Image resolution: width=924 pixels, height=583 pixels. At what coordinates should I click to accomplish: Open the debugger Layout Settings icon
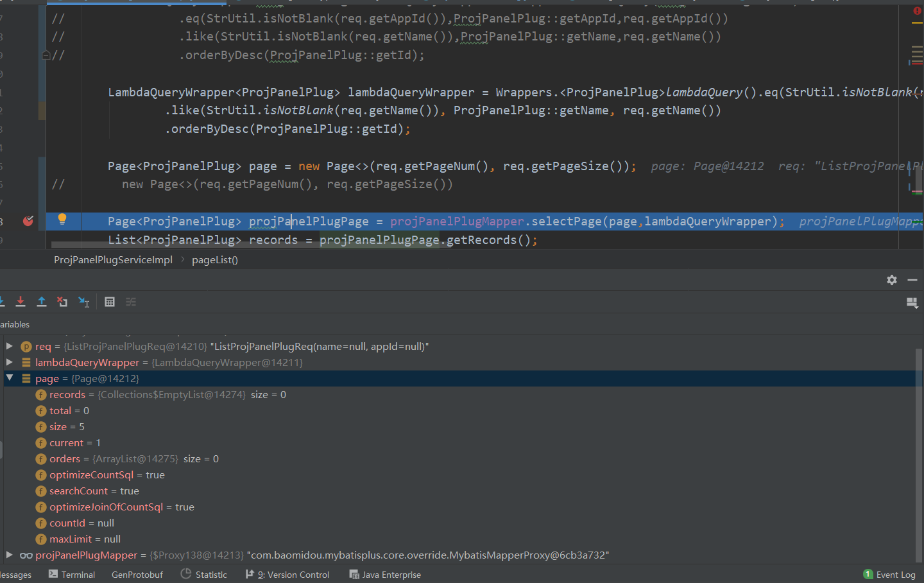(912, 302)
